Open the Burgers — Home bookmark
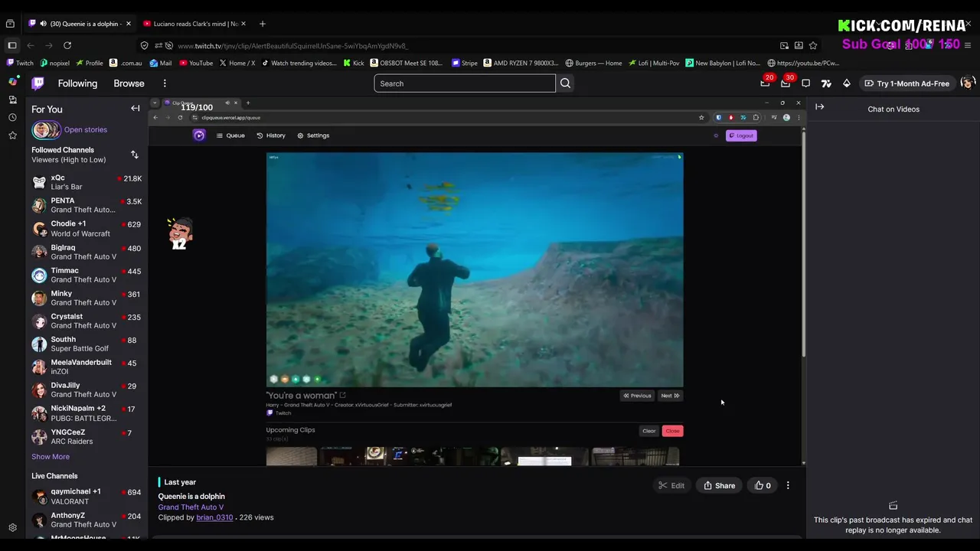This screenshot has width=980, height=551. click(593, 63)
